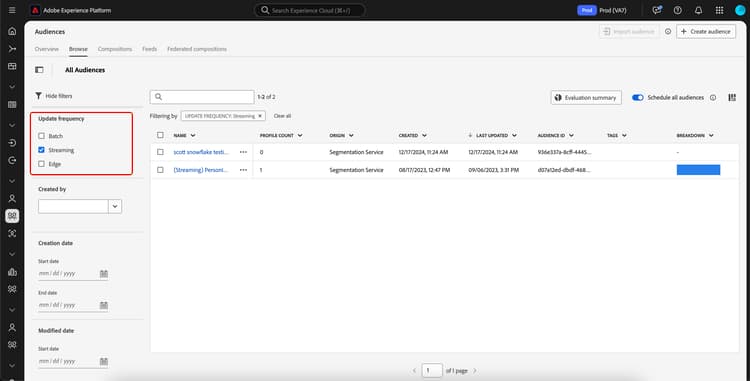The image size is (750, 381).
Task: Open the feedback chat icon in top bar
Action: [x=657, y=10]
